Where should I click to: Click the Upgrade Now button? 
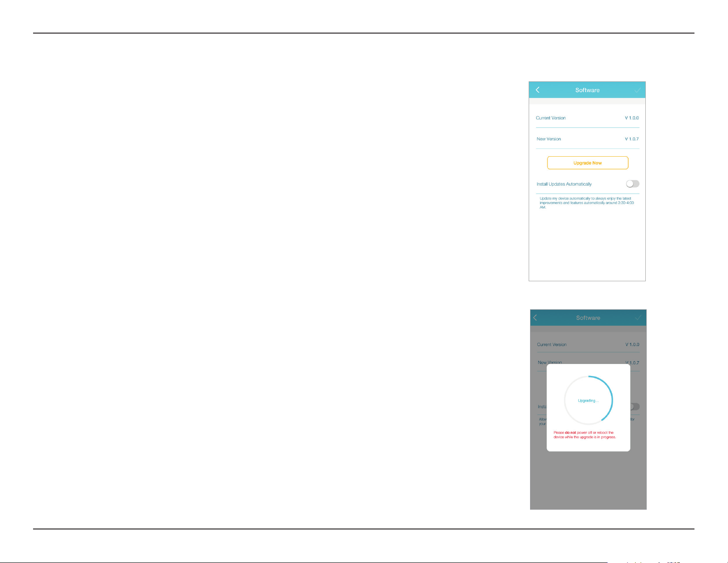click(587, 163)
